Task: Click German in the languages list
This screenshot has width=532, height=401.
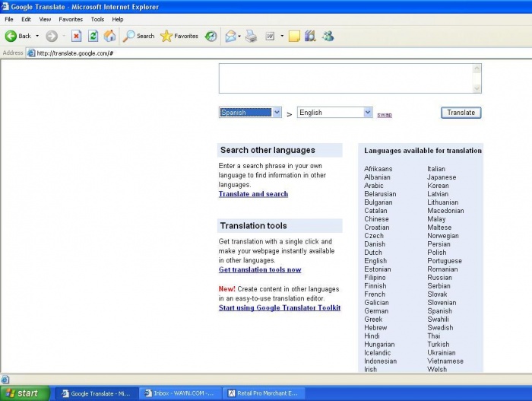Action: click(376, 311)
